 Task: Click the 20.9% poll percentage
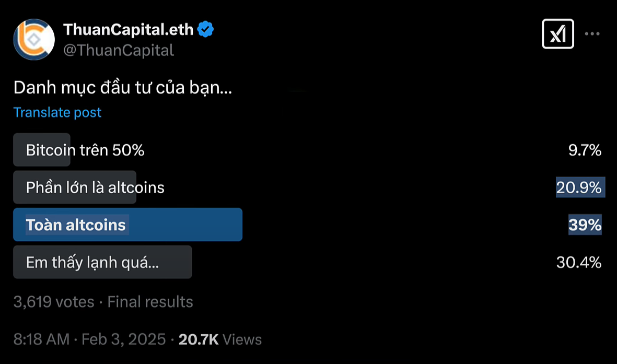pyautogui.click(x=579, y=187)
